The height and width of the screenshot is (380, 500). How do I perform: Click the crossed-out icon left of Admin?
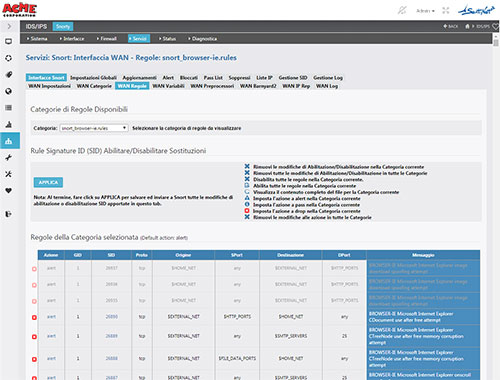402,11
